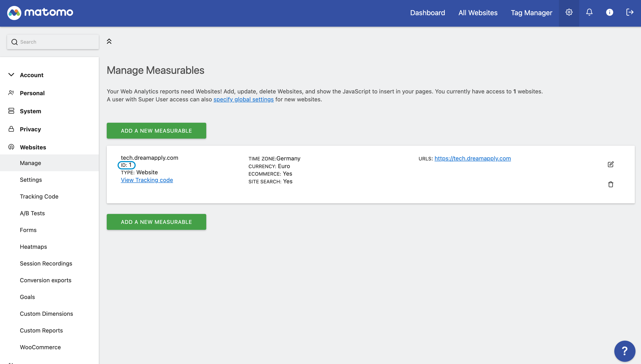
Task: Collapse the page with double chevron icon
Action: click(109, 41)
